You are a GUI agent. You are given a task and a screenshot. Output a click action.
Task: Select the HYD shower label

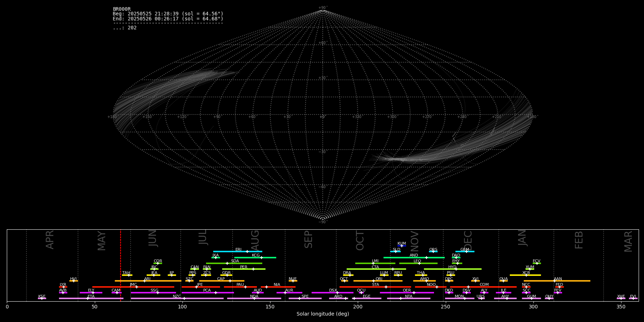tap(452, 267)
